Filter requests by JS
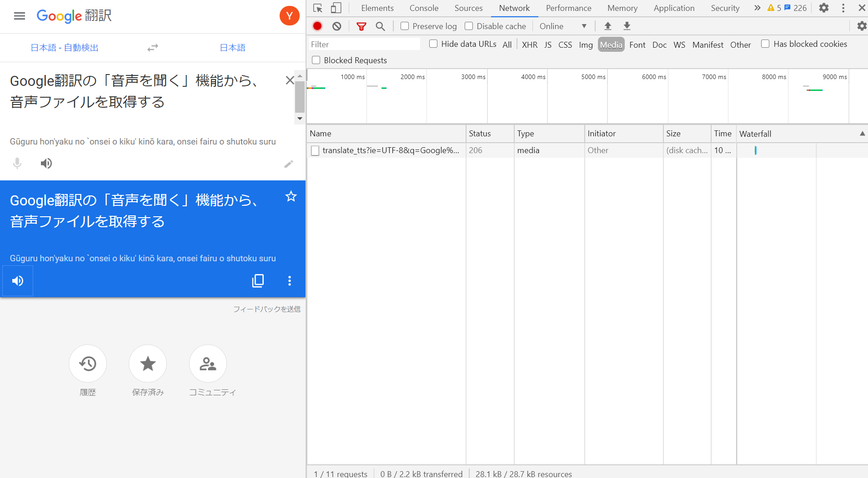Viewport: 868px width, 478px height. [548, 45]
